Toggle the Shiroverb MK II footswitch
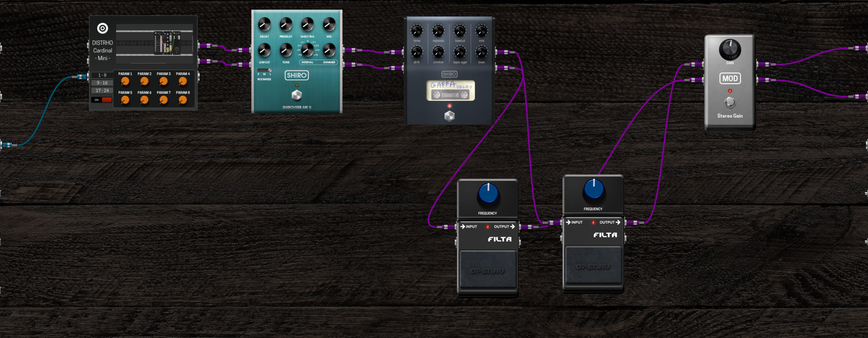Screen dimensions: 868x338 point(296,95)
